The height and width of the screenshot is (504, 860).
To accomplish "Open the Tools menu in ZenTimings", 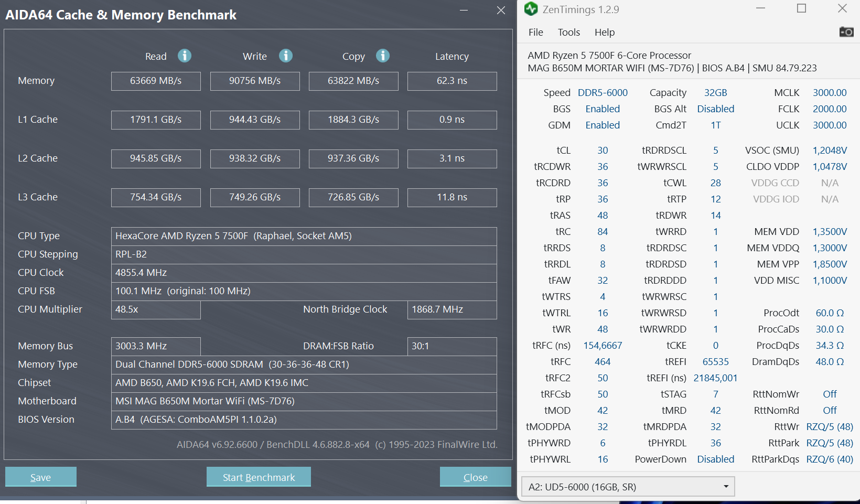I will tap(569, 33).
